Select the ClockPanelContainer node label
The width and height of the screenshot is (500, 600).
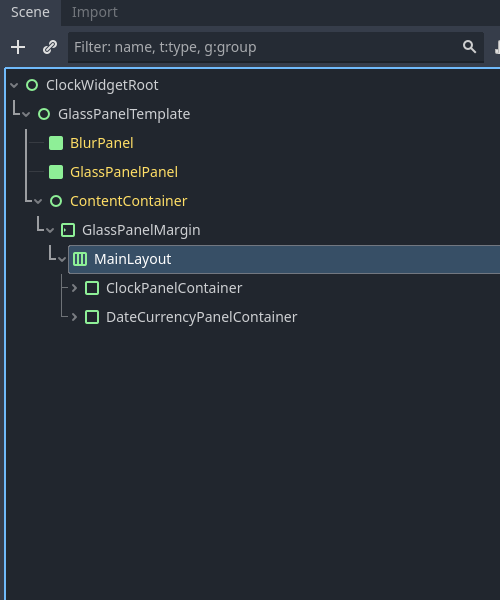tap(174, 288)
